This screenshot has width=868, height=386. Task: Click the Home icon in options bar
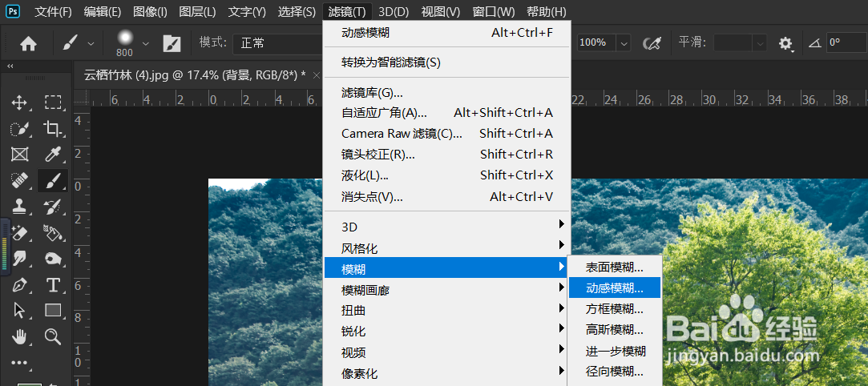point(28,43)
